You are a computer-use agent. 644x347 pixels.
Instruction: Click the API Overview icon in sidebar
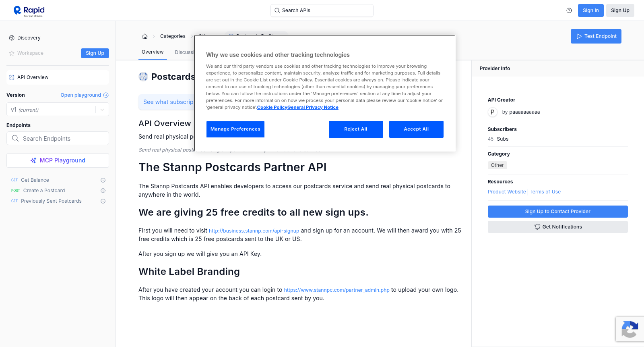coord(12,77)
